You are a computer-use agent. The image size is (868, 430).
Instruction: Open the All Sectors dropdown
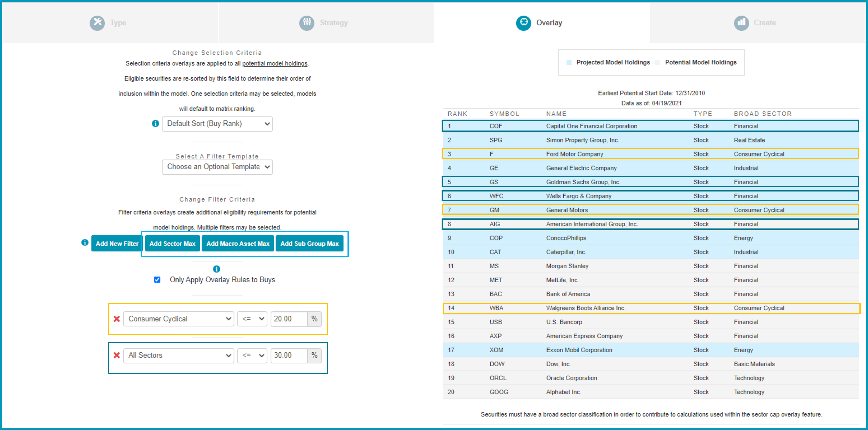tap(179, 355)
